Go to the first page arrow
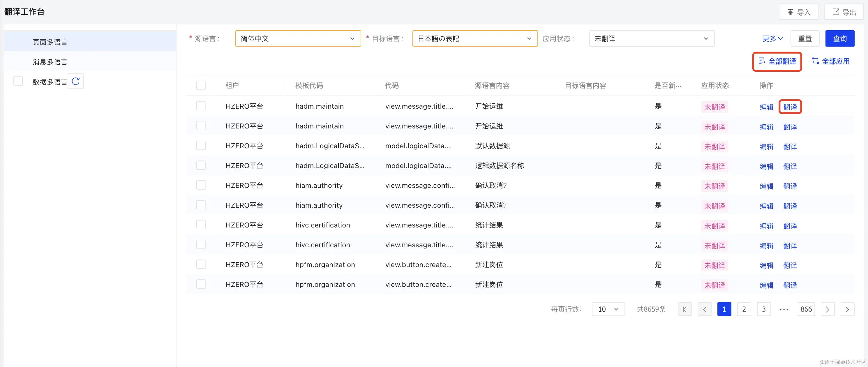 pyautogui.click(x=684, y=309)
